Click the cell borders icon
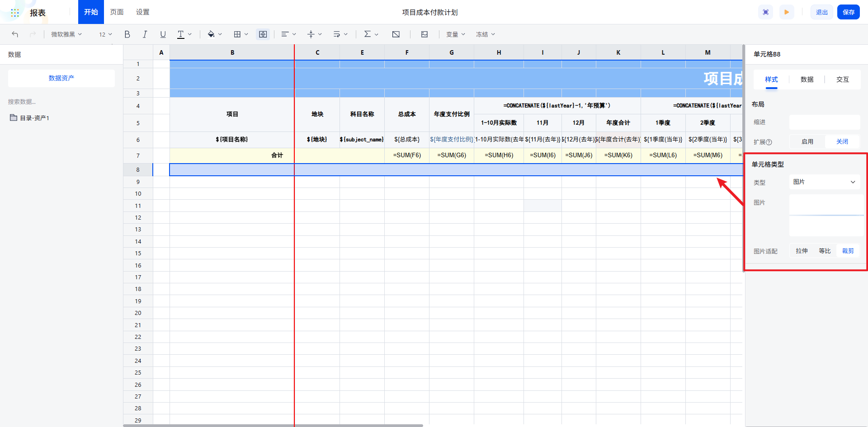The height and width of the screenshot is (427, 868). point(237,34)
